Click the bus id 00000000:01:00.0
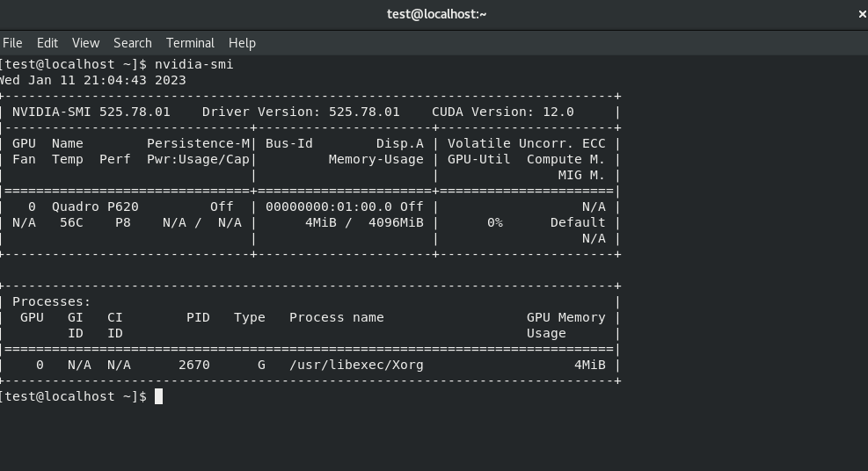 pyautogui.click(x=329, y=207)
